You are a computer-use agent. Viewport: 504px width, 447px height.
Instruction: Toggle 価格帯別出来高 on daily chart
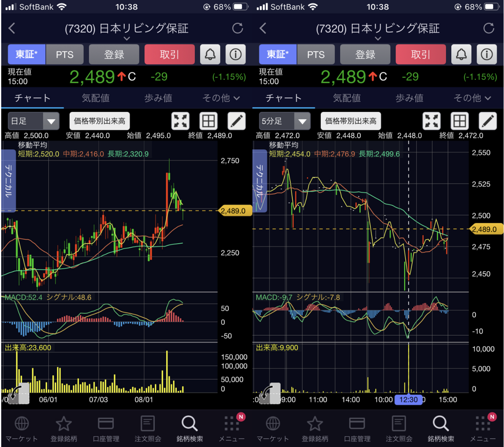tap(100, 121)
